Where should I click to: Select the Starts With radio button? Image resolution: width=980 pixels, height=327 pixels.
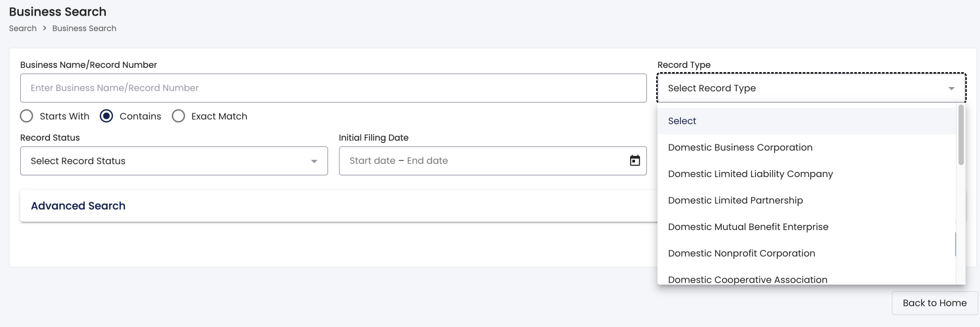(26, 116)
